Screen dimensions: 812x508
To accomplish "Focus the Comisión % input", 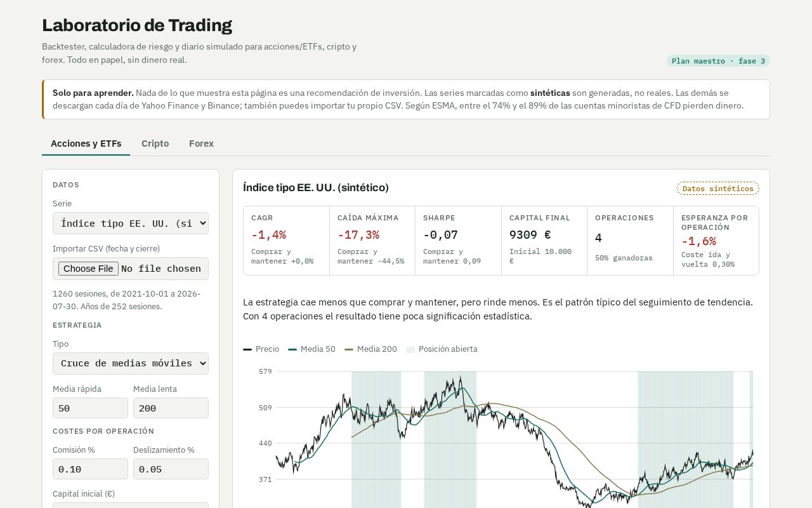I will [x=90, y=469].
